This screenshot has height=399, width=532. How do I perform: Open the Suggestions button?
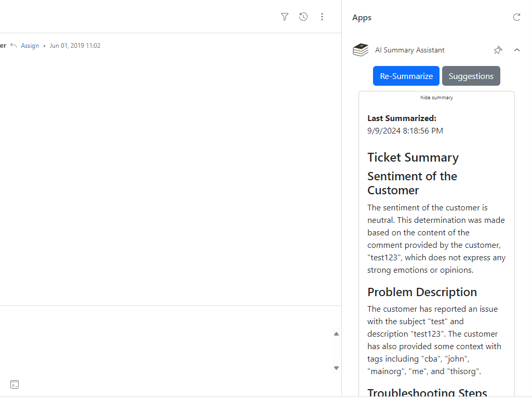pos(471,76)
